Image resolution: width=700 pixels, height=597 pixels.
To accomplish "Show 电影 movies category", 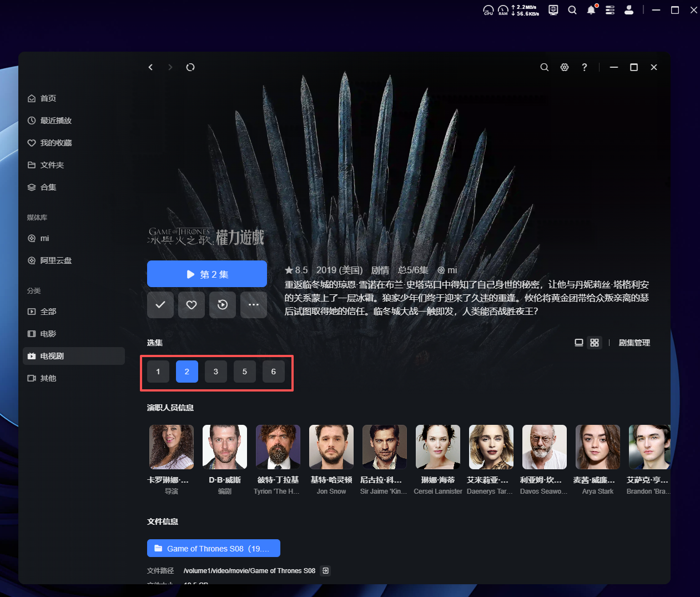I will tap(74, 334).
